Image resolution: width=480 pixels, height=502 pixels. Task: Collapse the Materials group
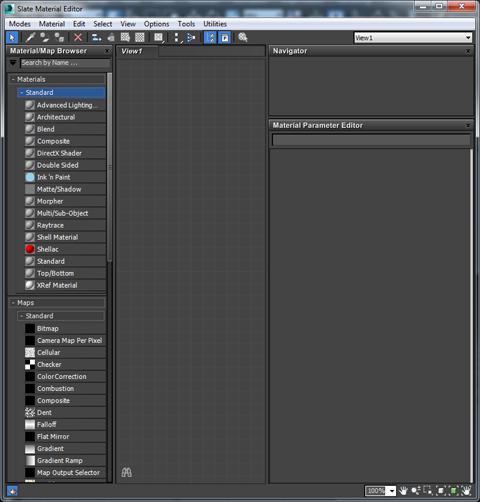pyautogui.click(x=13, y=79)
